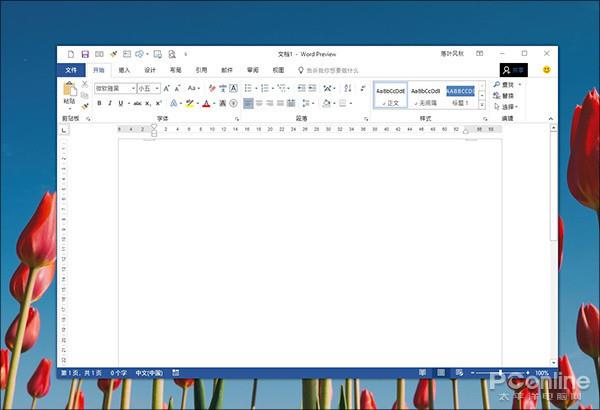Open the font size dropdown
Viewport: 600px width, 410px height.
[157, 88]
